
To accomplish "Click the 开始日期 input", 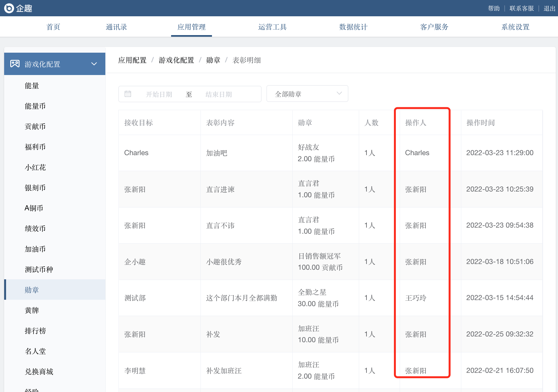I will 159,94.
